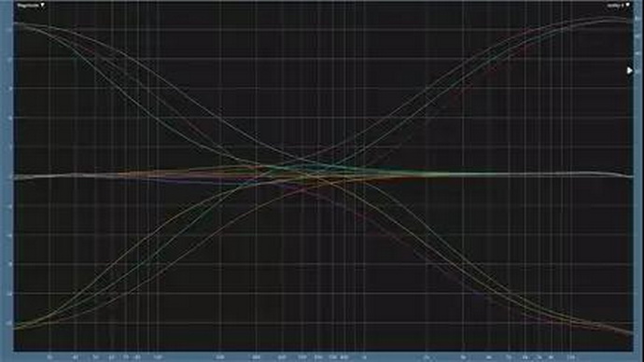Open the dropdown in the graph's top-right corner
644x362 pixels.
click(x=618, y=6)
